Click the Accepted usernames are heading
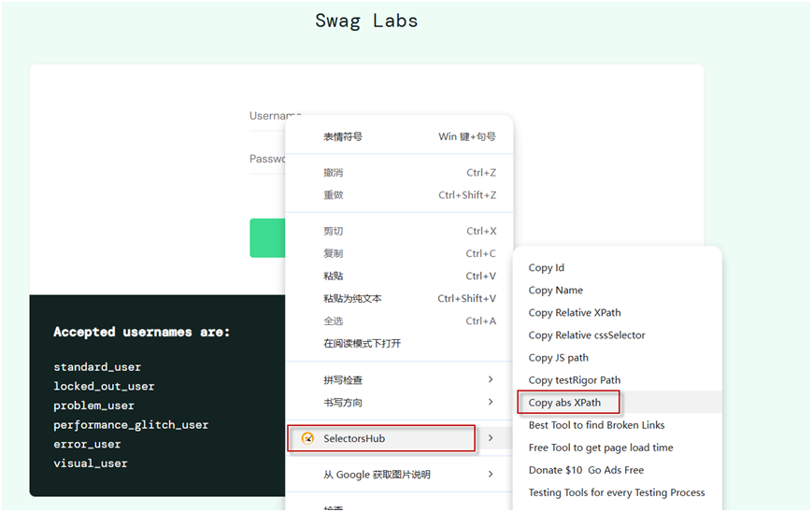Viewport: 812px width, 512px height. tap(141, 332)
